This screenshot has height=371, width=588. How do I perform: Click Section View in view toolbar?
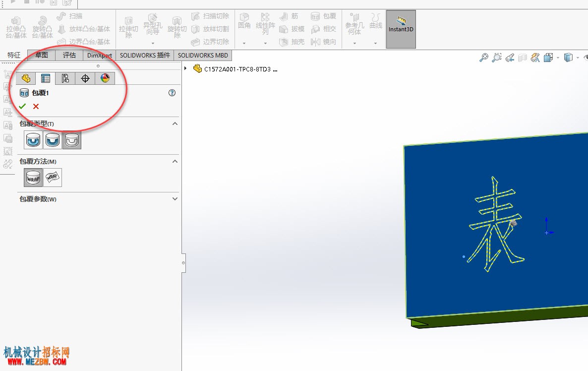pos(523,58)
